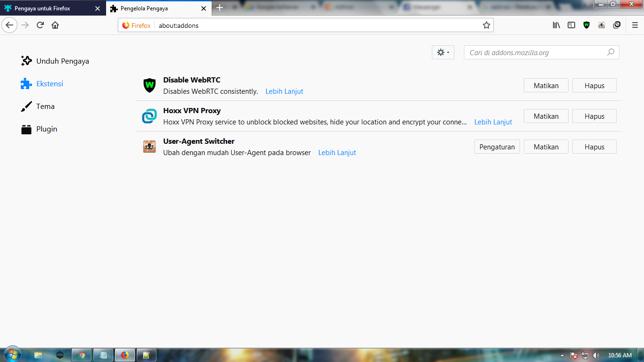Open the Tema section in the sidebar
The height and width of the screenshot is (362, 644).
coord(45,106)
